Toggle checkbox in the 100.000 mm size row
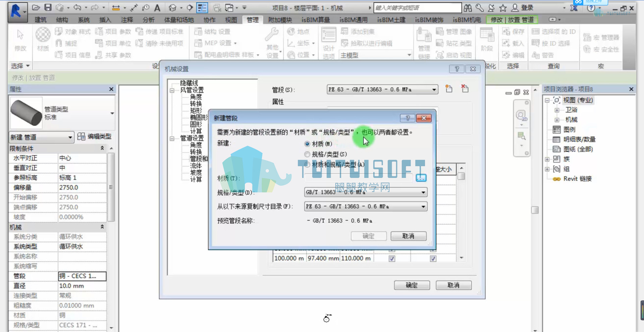Viewport: 644px width, 332px height. [392, 259]
